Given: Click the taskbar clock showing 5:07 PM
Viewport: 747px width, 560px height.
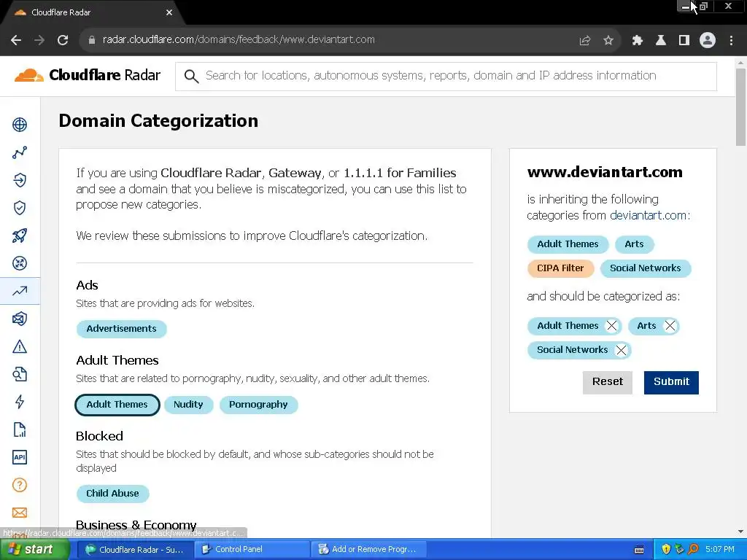Looking at the screenshot, I should [x=720, y=549].
